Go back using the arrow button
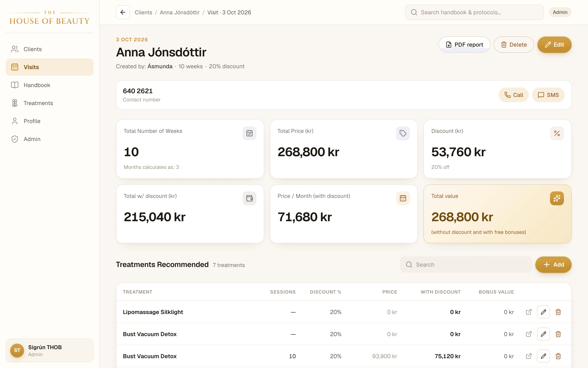Screen dimensions: 588x368 (123, 12)
